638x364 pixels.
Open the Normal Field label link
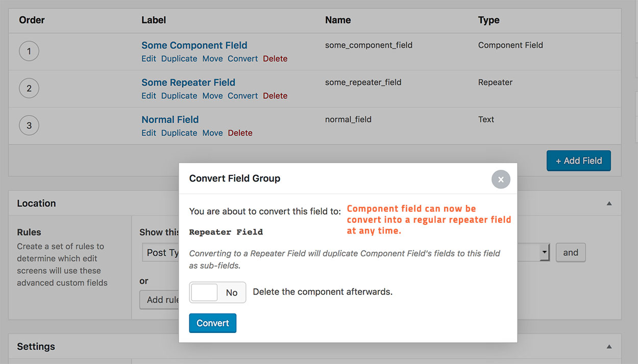(x=170, y=120)
